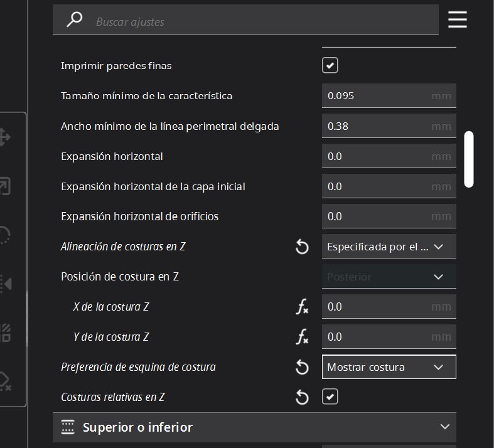Open the disabled 'Posición de costura en Z' dropdown
Image resolution: width=494 pixels, height=448 pixels.
point(389,277)
